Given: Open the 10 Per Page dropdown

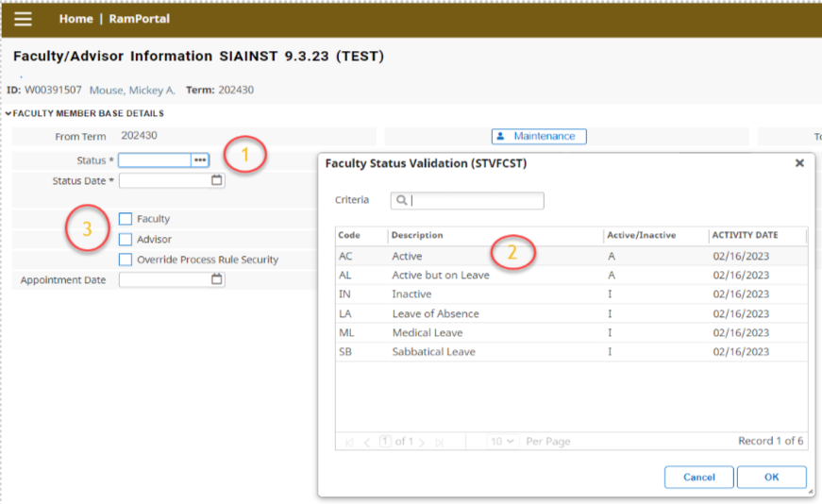Looking at the screenshot, I should [502, 442].
